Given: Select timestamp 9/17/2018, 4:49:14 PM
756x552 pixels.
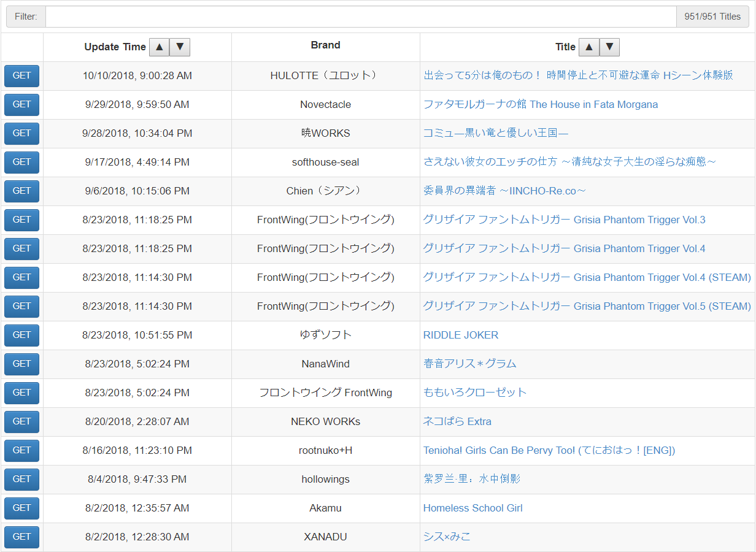Looking at the screenshot, I should [x=137, y=163].
